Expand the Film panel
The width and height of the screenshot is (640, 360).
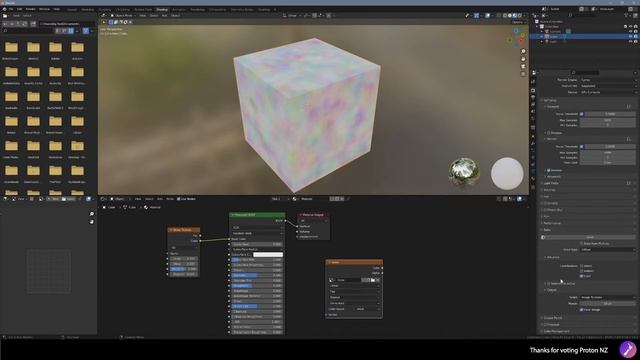pos(547,216)
